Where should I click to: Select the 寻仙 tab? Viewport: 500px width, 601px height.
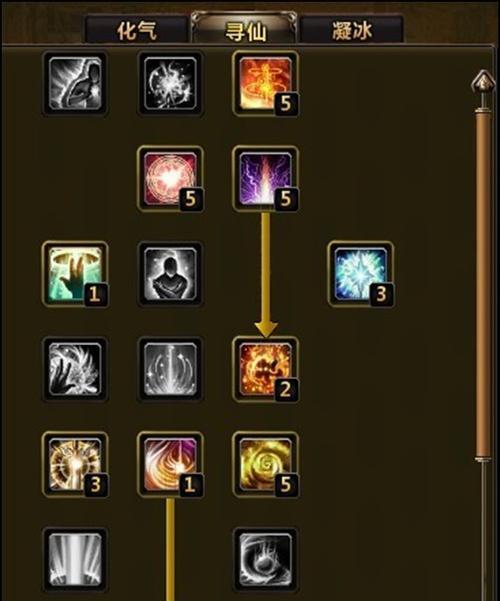[245, 29]
